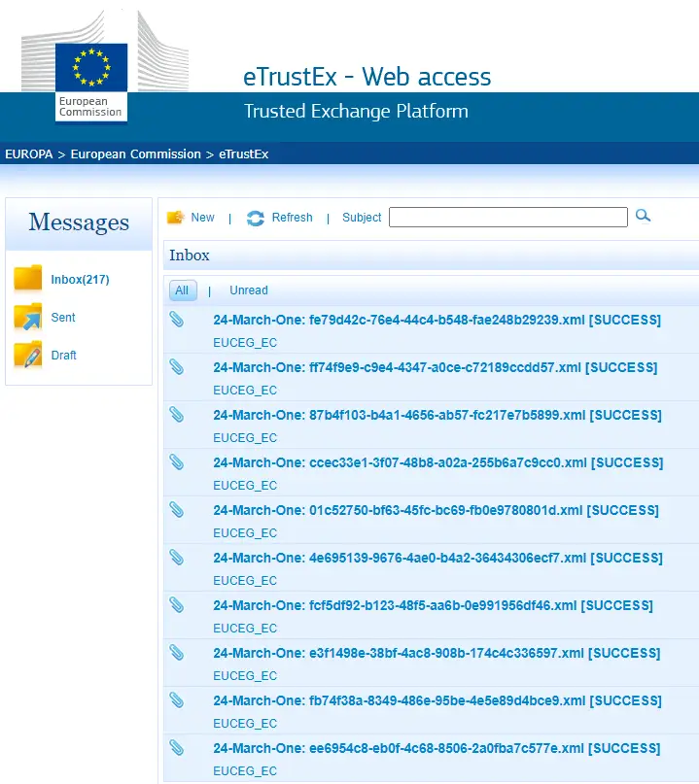
Task: Click paperclip icon for ee6954c8 message
Action: pos(177,747)
